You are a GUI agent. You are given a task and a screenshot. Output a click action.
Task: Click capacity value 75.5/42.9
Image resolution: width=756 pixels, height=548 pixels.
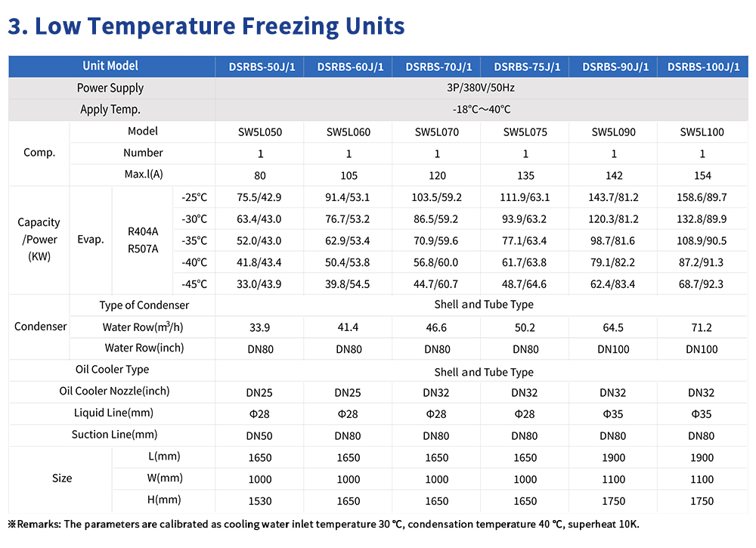pos(259,197)
